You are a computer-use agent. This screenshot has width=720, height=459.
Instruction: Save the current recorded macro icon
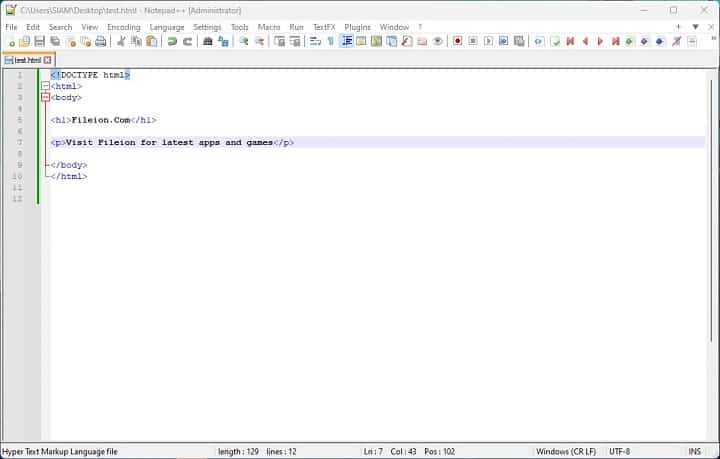[519, 42]
